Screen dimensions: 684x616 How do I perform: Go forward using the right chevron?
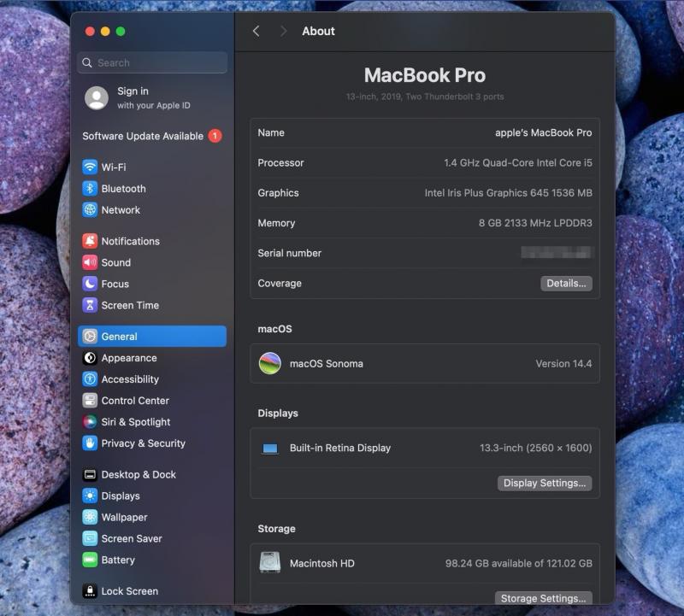tap(284, 31)
